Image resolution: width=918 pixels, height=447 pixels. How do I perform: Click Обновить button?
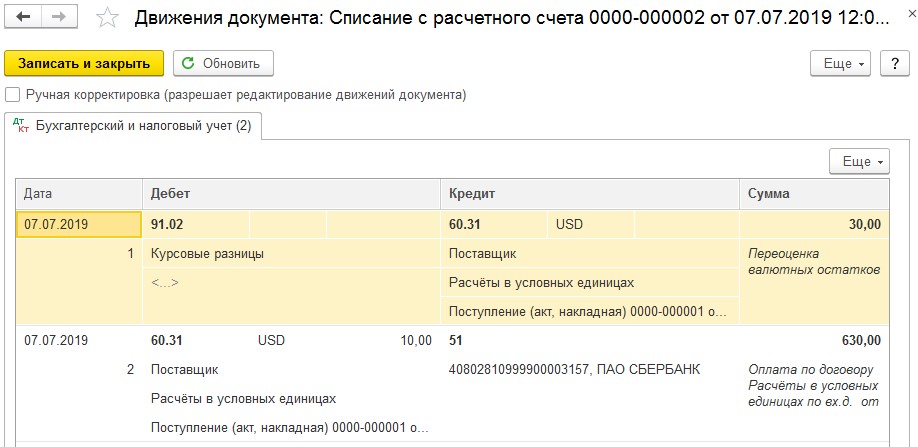(x=224, y=63)
